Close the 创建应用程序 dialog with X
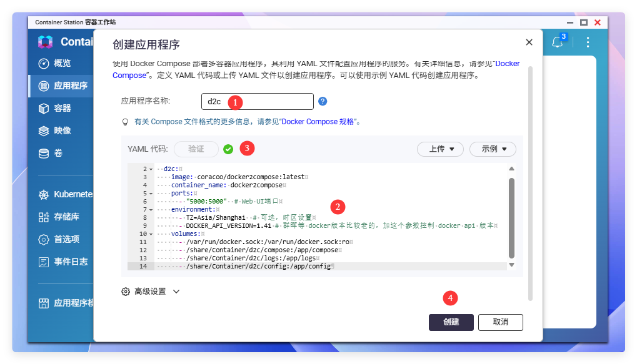The width and height of the screenshot is (637, 364). (x=529, y=42)
